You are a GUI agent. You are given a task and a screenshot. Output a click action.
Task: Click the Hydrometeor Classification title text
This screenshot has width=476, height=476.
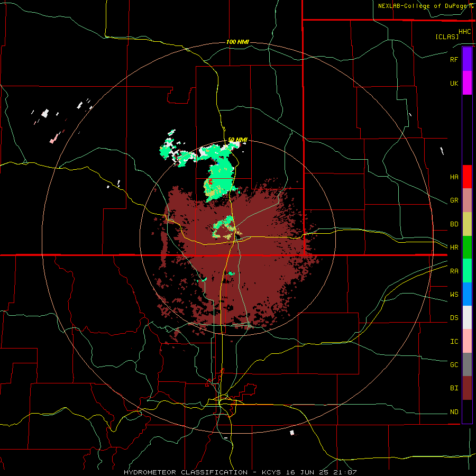(186, 472)
